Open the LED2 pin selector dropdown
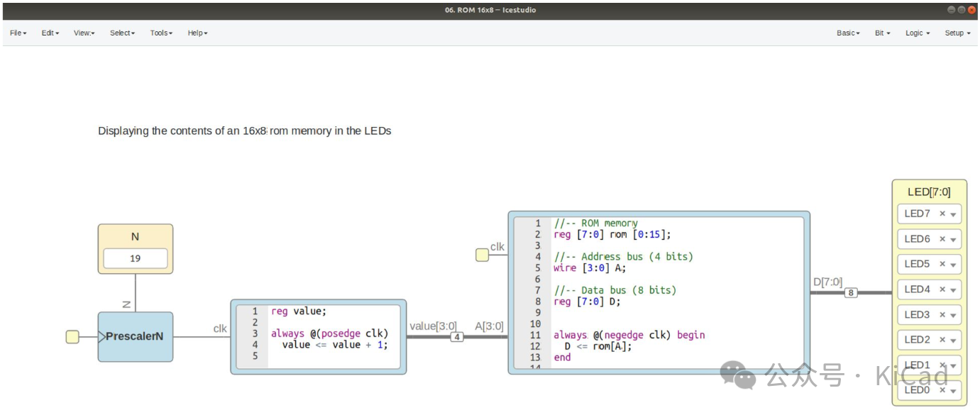Screen dimensions: 980x415 pos(953,341)
